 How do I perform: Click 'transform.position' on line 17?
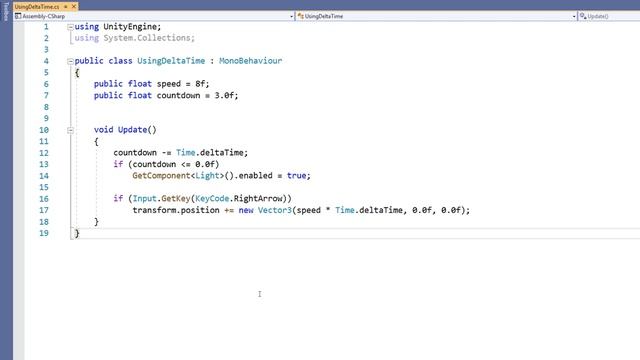click(x=176, y=210)
